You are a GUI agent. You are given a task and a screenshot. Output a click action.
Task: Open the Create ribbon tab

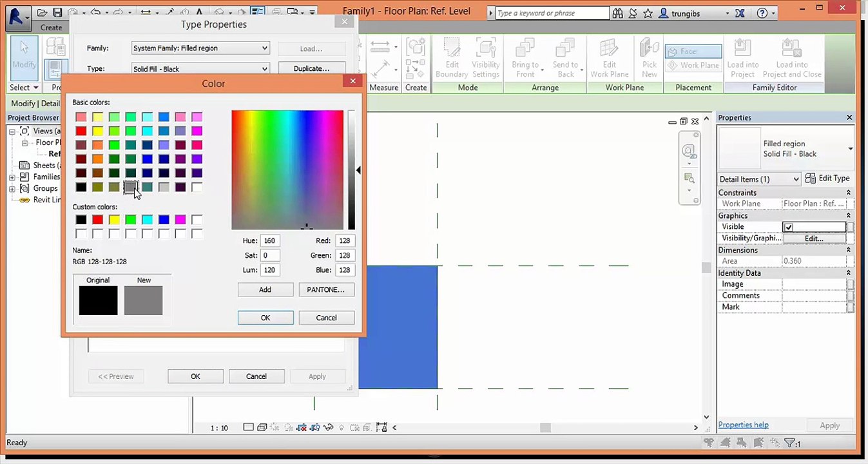point(52,28)
